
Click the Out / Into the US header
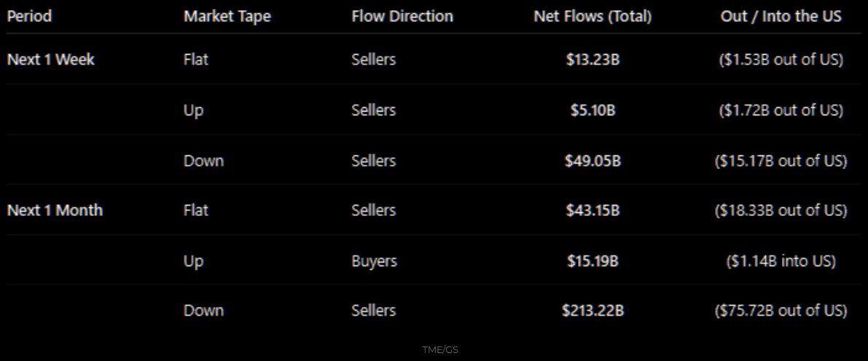coord(781,16)
